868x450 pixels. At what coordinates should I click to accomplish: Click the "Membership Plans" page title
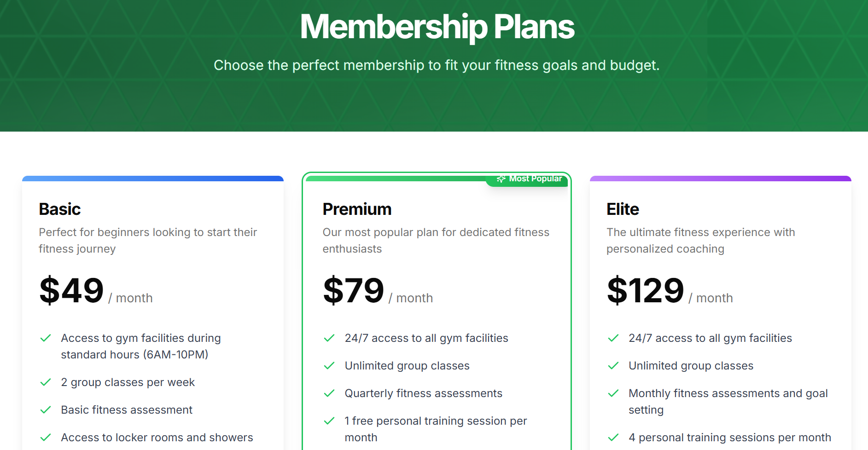437,27
